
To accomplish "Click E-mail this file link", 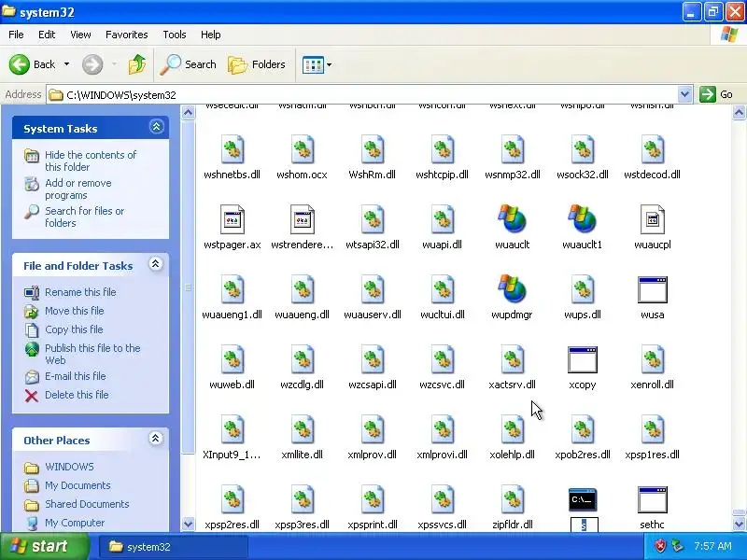I will click(x=76, y=376).
